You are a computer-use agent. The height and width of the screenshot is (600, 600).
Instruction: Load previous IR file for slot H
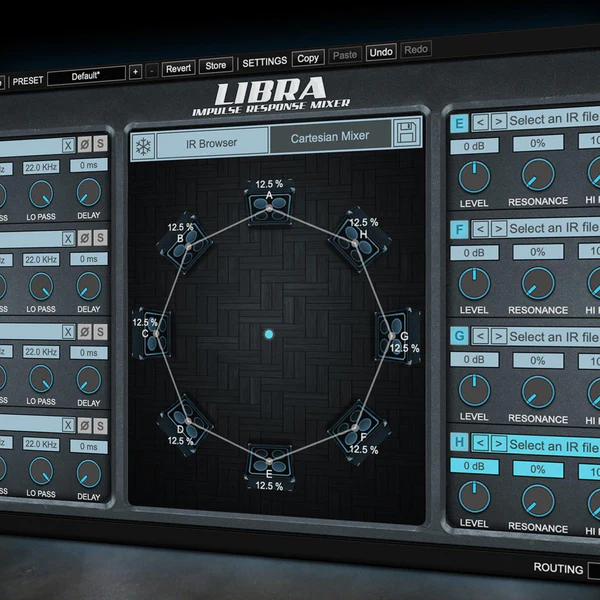click(x=481, y=443)
